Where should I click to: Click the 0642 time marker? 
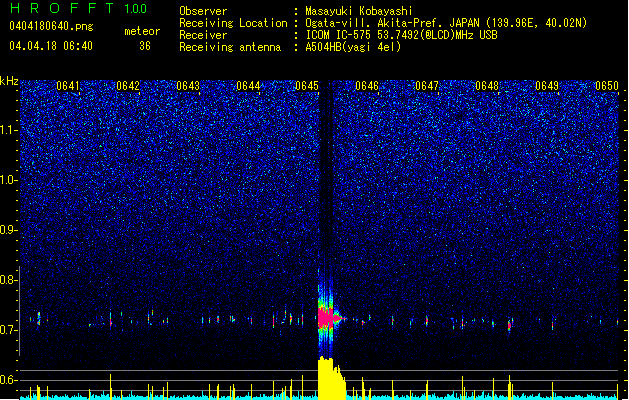click(x=128, y=86)
